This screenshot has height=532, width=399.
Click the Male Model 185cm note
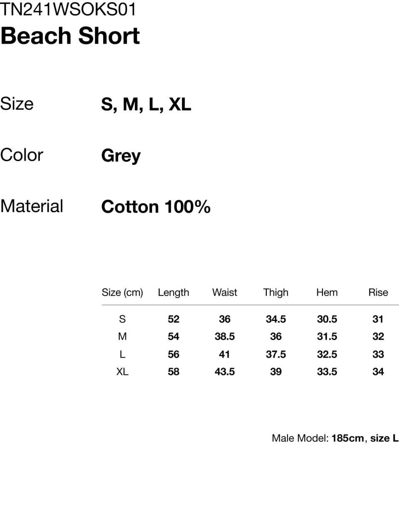tap(335, 438)
